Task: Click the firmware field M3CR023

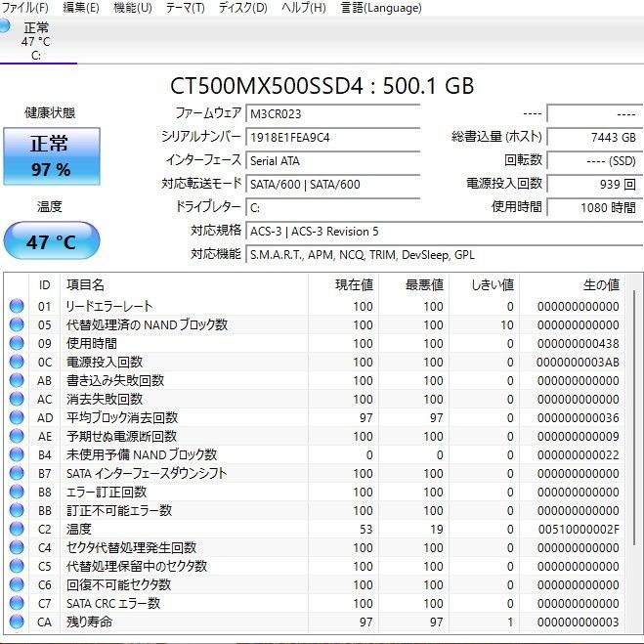Action: (x=332, y=113)
